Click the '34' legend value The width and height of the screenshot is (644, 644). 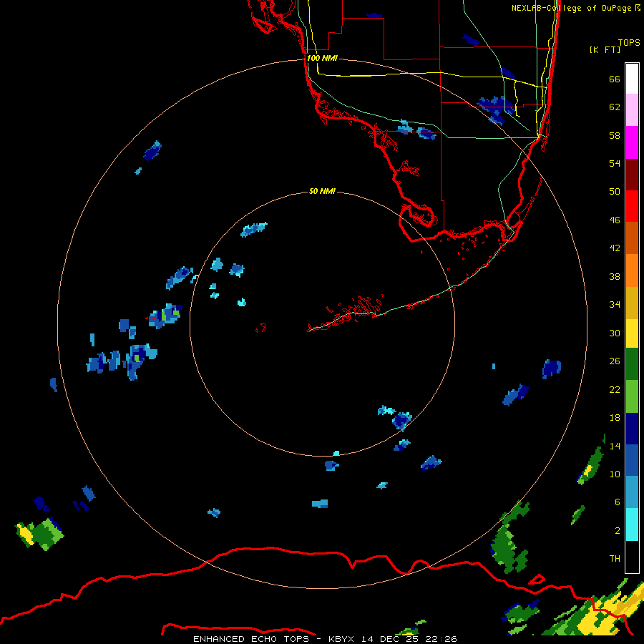(615, 304)
